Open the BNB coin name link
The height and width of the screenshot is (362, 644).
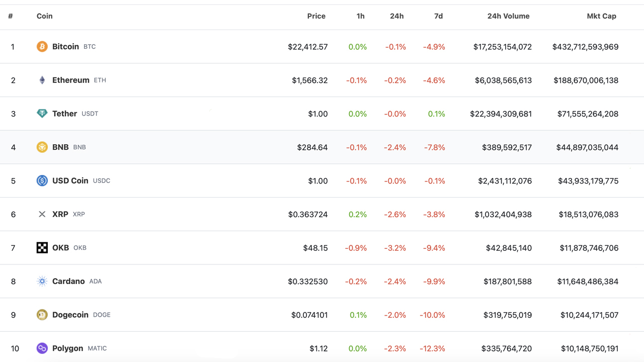tap(60, 147)
